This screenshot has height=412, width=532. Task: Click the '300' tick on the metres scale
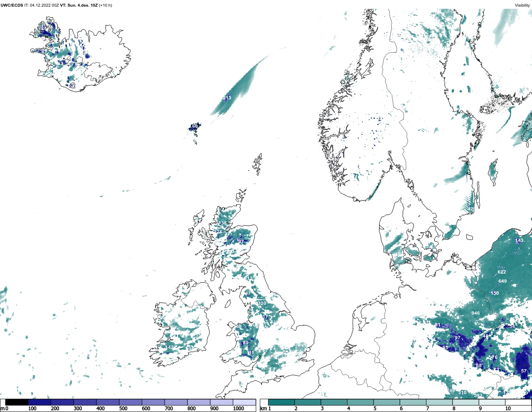pyautogui.click(x=78, y=409)
